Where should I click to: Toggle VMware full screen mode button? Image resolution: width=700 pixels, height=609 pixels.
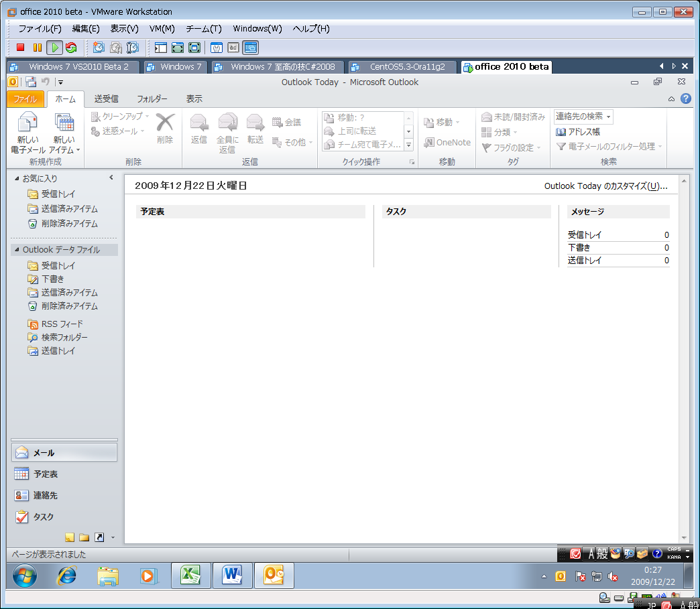pos(178,48)
